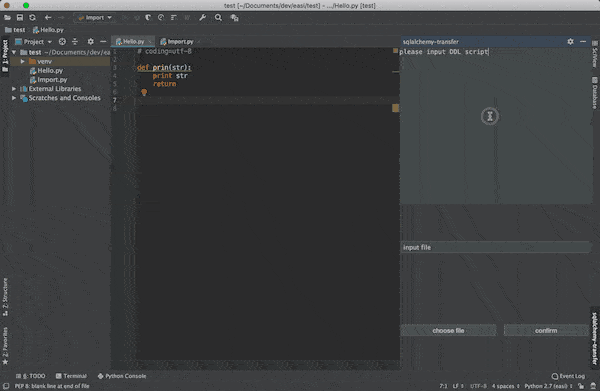600x391 pixels.
Task: Click the Save All toolbar icon
Action: [x=20, y=18]
